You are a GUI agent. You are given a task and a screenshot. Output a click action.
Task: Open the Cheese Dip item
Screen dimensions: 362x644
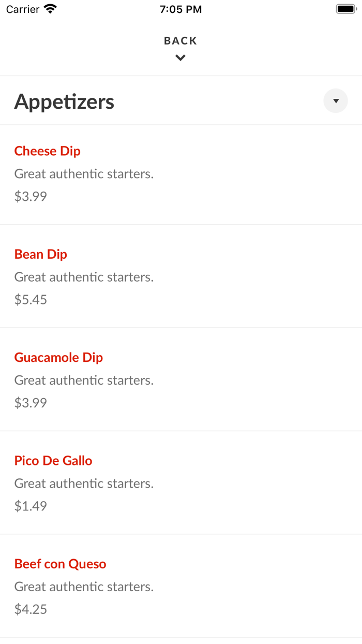47,151
